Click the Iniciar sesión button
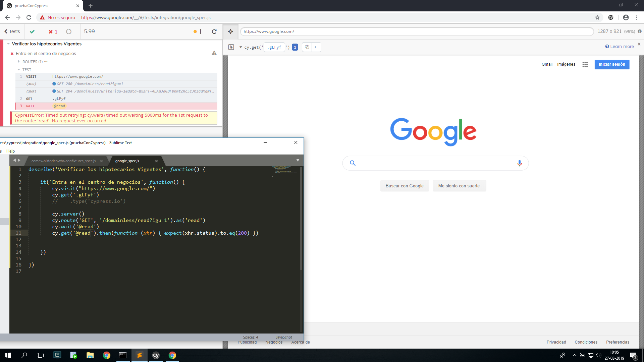Image resolution: width=644 pixels, height=362 pixels. click(611, 64)
